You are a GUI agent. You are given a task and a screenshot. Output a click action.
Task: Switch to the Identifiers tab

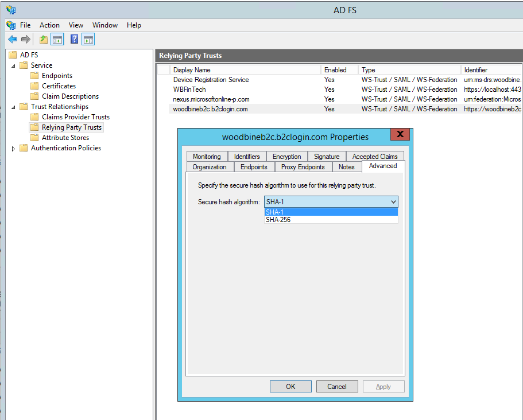pyautogui.click(x=247, y=156)
